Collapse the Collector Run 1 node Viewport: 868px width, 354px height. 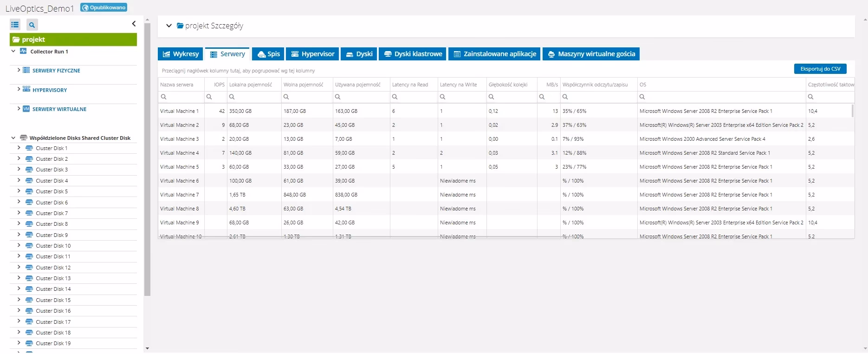click(x=13, y=52)
